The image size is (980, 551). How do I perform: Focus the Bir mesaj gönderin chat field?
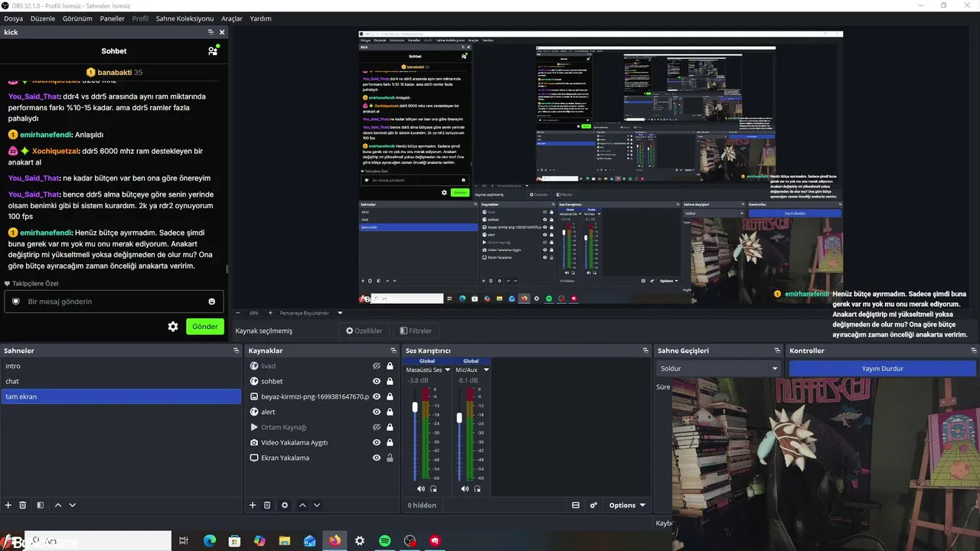pyautogui.click(x=114, y=302)
